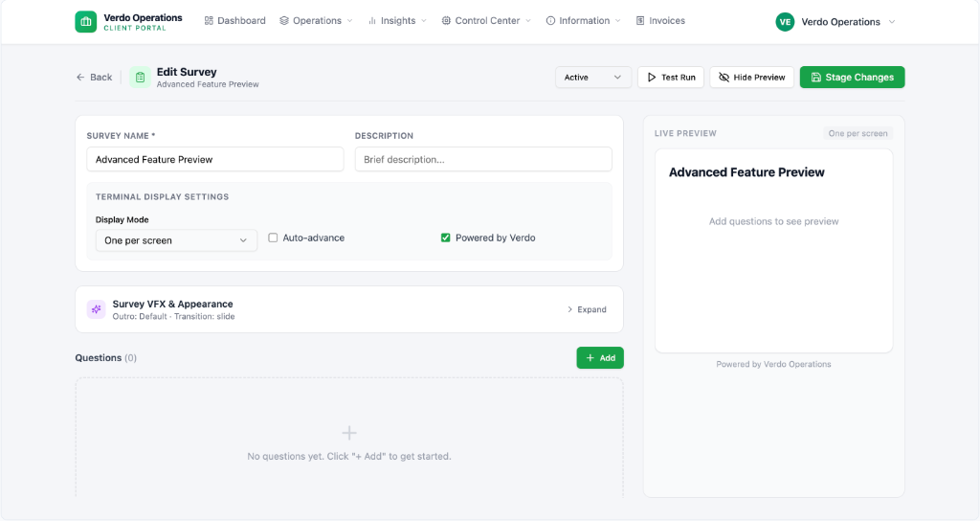The image size is (980, 521).
Task: Click the Back link
Action: pos(95,77)
